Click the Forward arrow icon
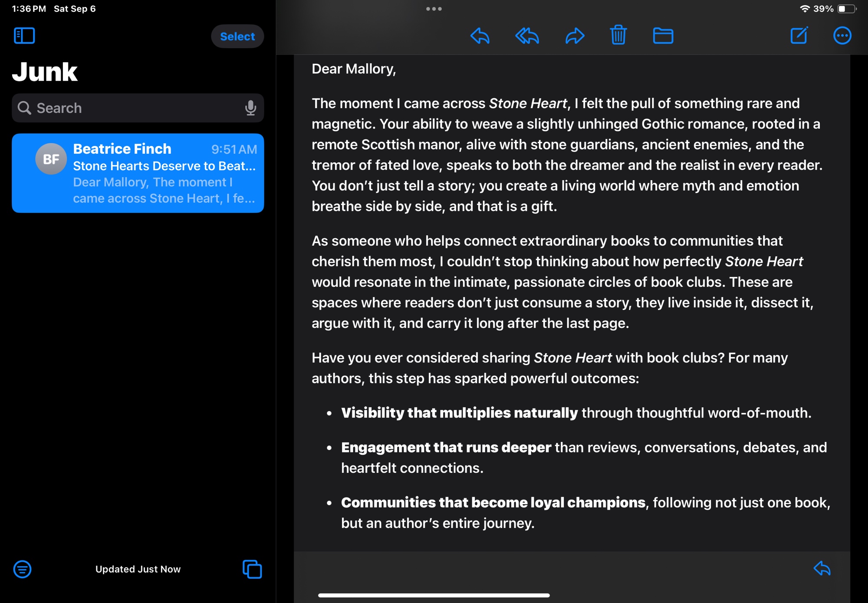 coord(575,36)
